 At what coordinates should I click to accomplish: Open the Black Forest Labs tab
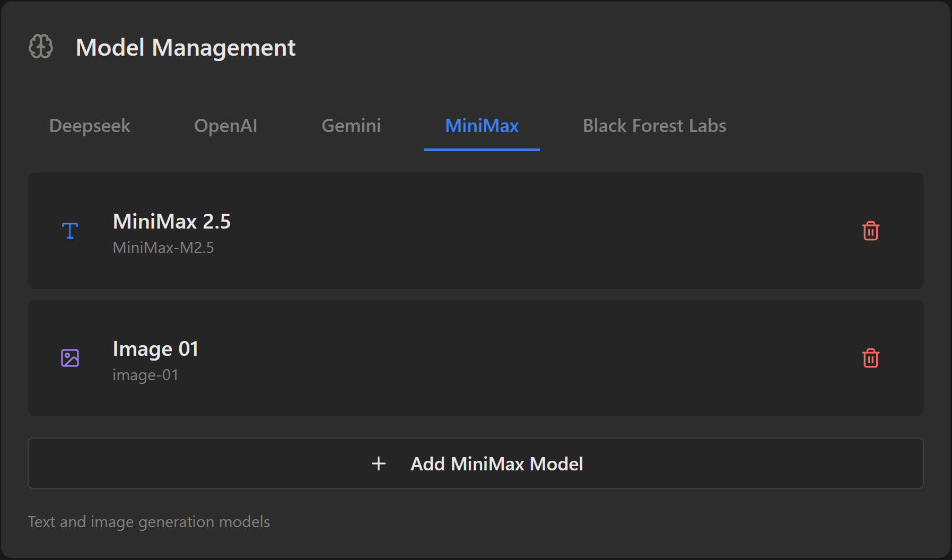654,126
